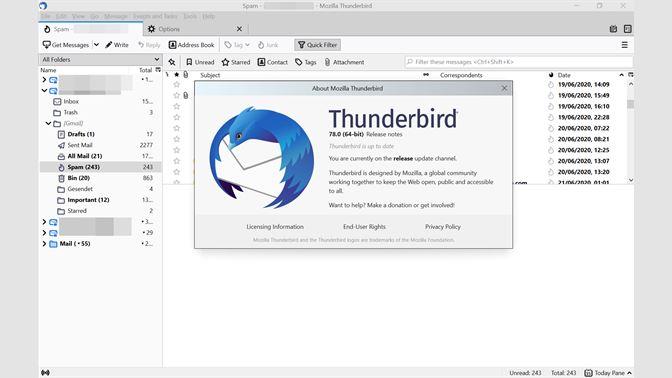
Task: Open the tasks tab icon
Action: [627, 29]
